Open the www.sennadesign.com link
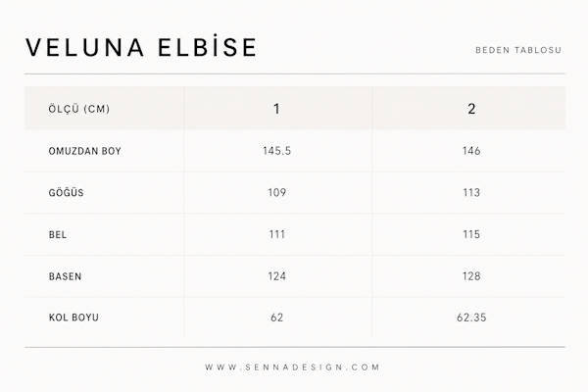Screen dimensions: 588x392 292,367
